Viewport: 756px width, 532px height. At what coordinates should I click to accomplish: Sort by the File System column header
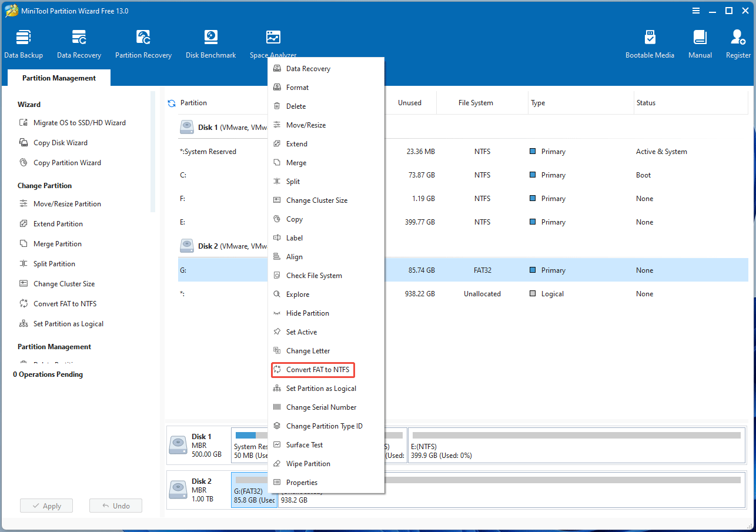tap(476, 103)
